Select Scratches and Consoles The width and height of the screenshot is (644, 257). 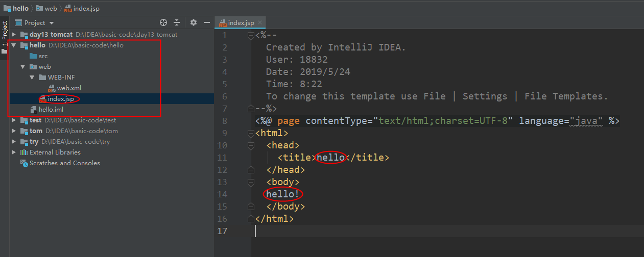[65, 163]
